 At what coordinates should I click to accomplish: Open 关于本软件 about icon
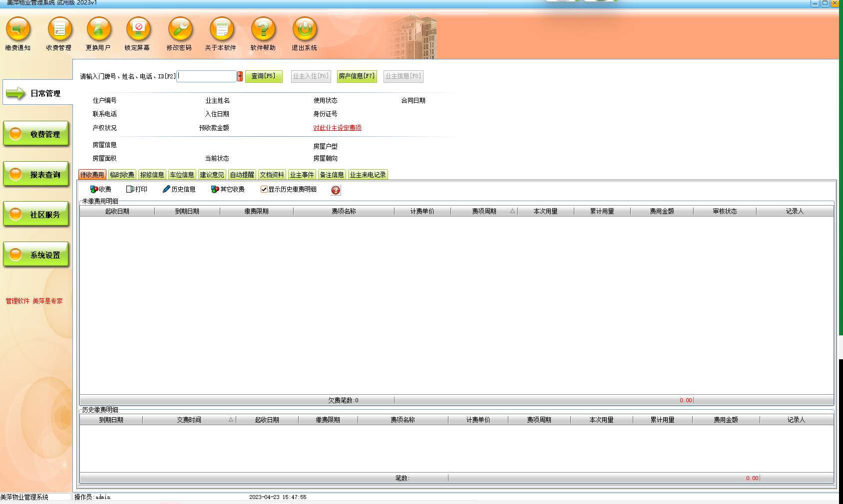click(x=221, y=30)
